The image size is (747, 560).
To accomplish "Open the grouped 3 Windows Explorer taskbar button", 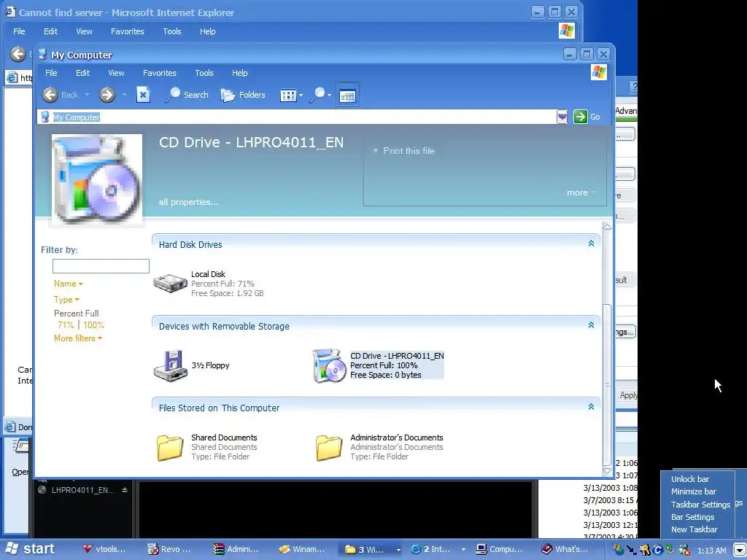I will point(373,550).
